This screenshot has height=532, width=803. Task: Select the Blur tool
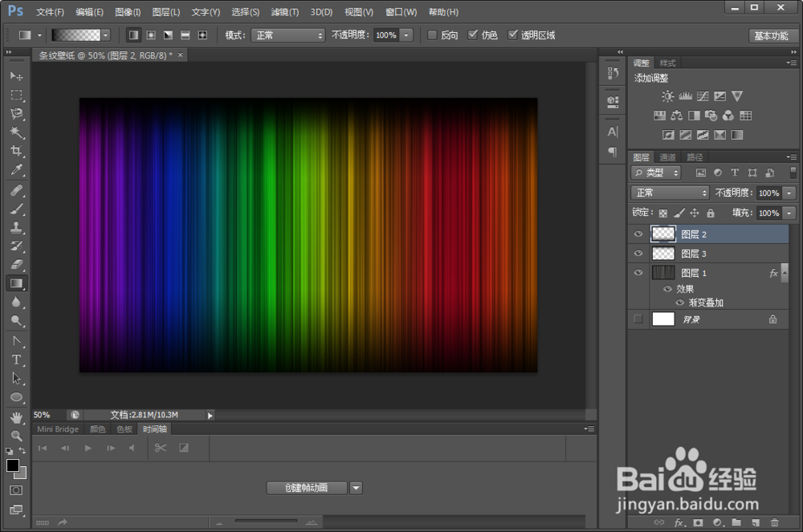pos(16,303)
